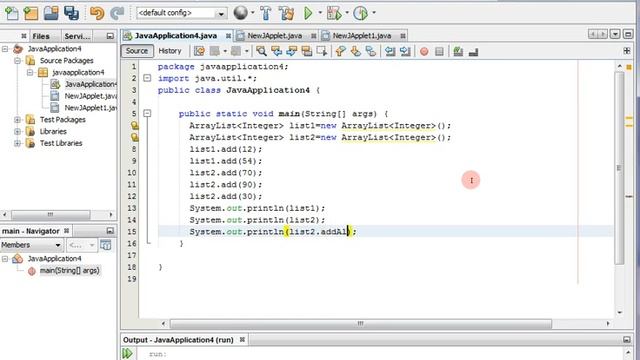
Task: Click the green rerun icon in Output
Action: tap(127, 353)
